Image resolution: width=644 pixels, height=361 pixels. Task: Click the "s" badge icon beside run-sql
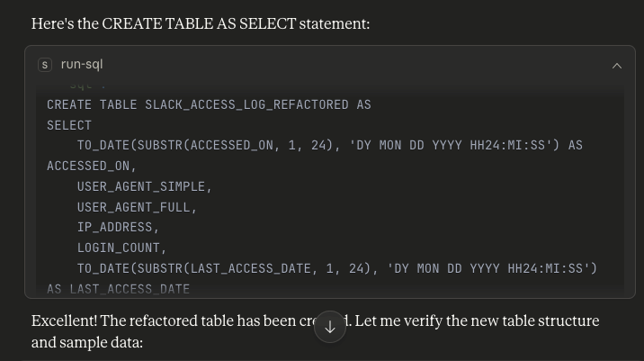tap(45, 65)
